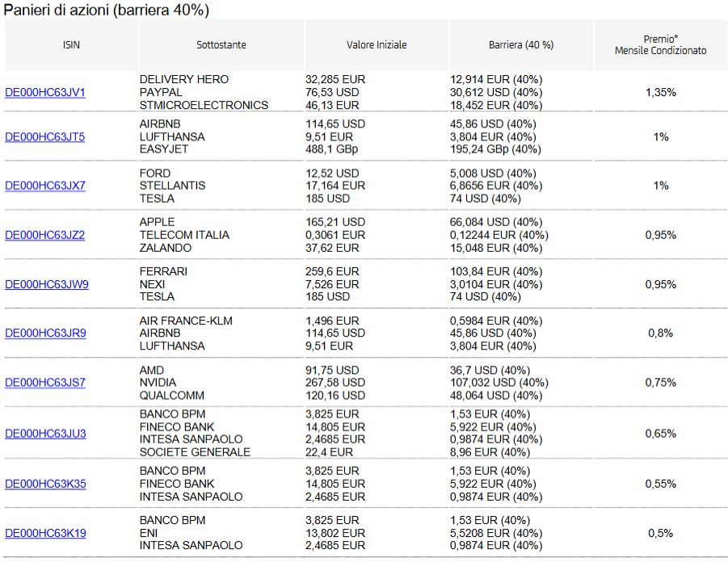Click the DE000HC63JX7 ISIN link

tap(45, 186)
